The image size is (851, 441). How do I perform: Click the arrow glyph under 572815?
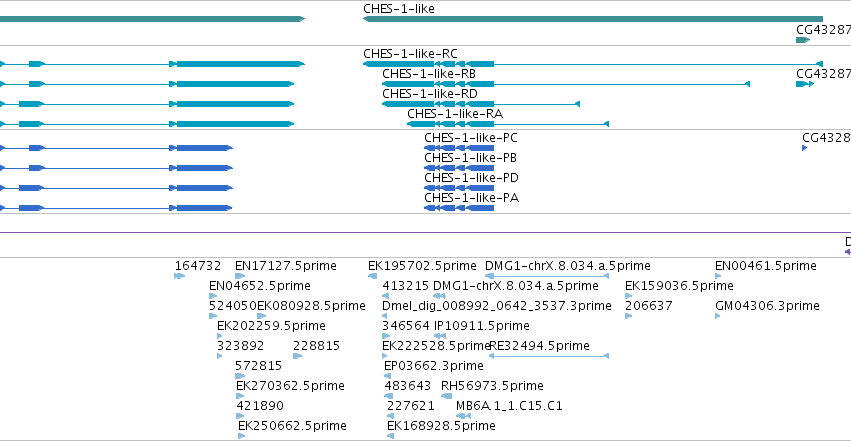pos(240,376)
